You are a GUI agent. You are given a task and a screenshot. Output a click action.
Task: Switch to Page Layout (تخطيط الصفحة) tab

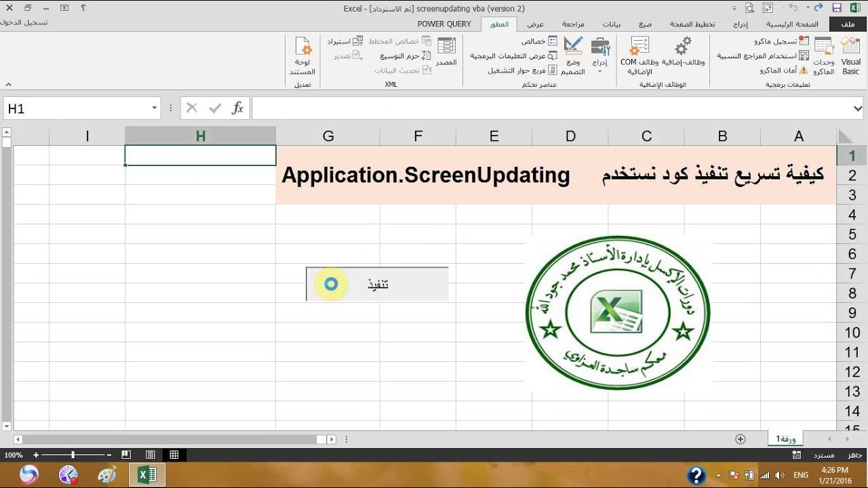click(x=692, y=24)
